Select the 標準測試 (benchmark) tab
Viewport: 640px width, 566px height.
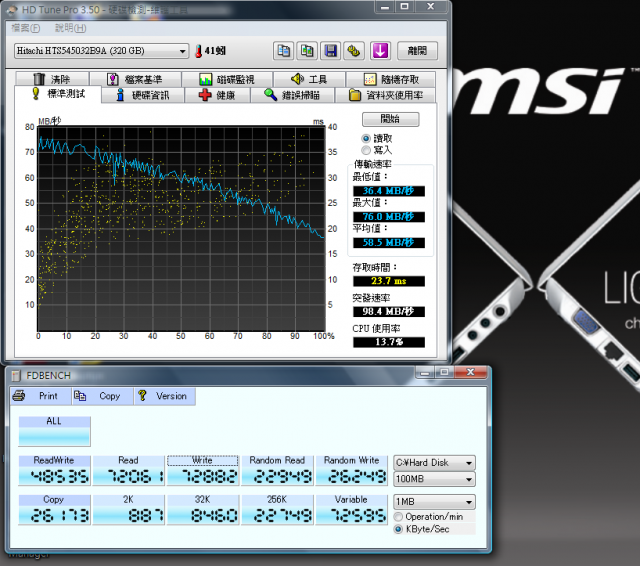tap(58, 94)
